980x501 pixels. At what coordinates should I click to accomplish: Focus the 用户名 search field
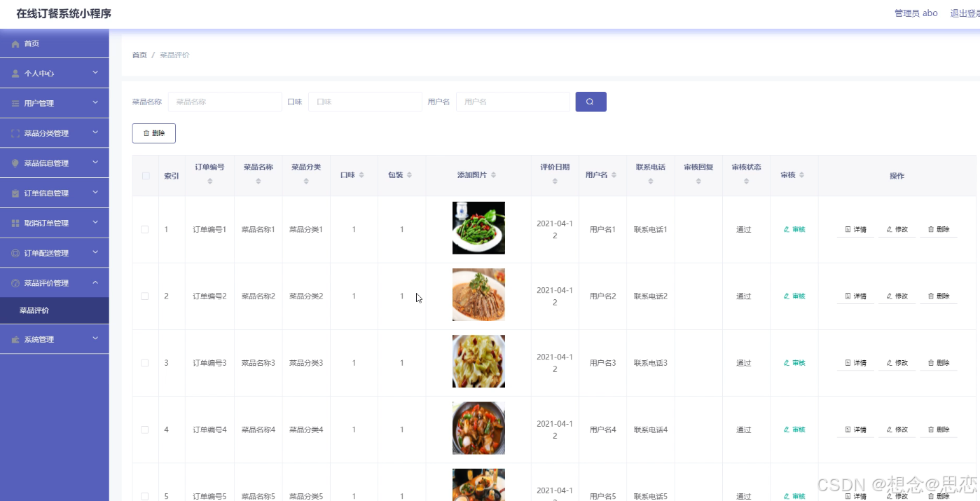pos(513,102)
